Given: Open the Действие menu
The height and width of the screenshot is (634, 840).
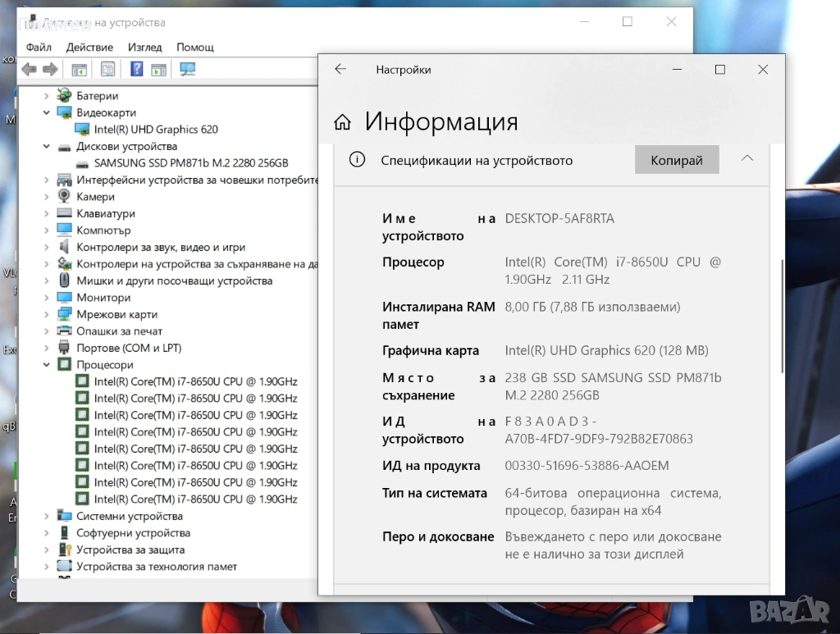Looking at the screenshot, I should (x=89, y=47).
